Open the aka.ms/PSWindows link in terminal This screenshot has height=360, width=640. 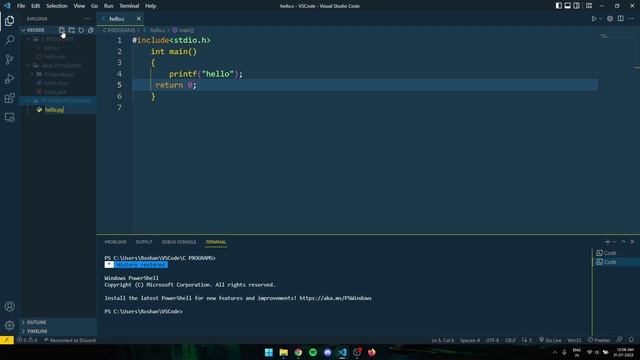[335, 298]
